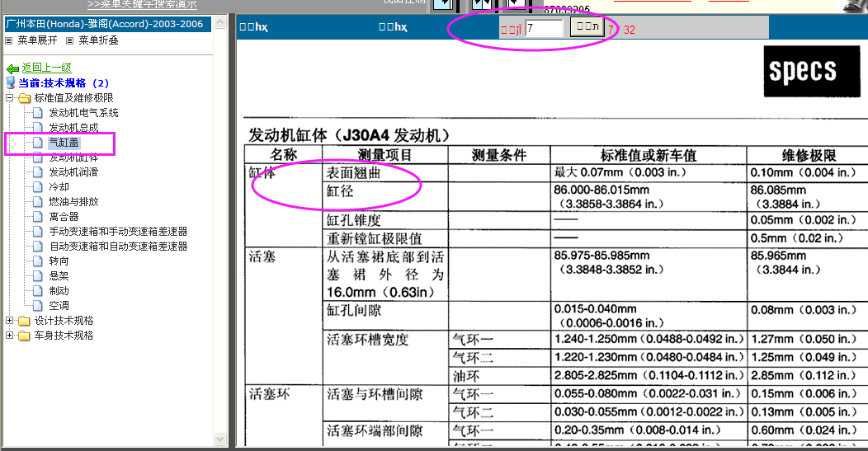Expand the 车身技术规格 tree node

(9, 336)
